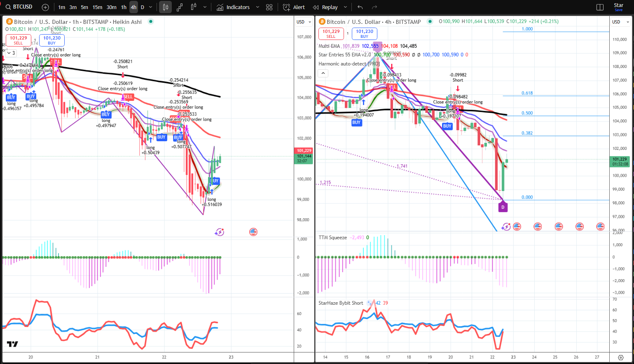Click SELL 101,229 button on 4h chart
Viewport: 634px width, 364px height.
click(331, 33)
